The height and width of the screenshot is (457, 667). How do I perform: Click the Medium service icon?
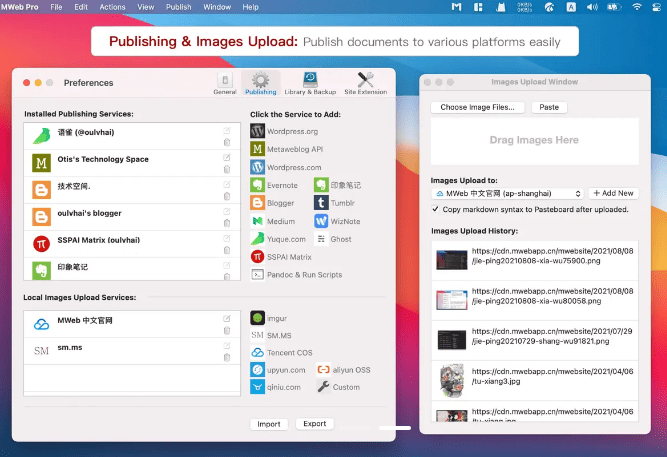pyautogui.click(x=257, y=221)
